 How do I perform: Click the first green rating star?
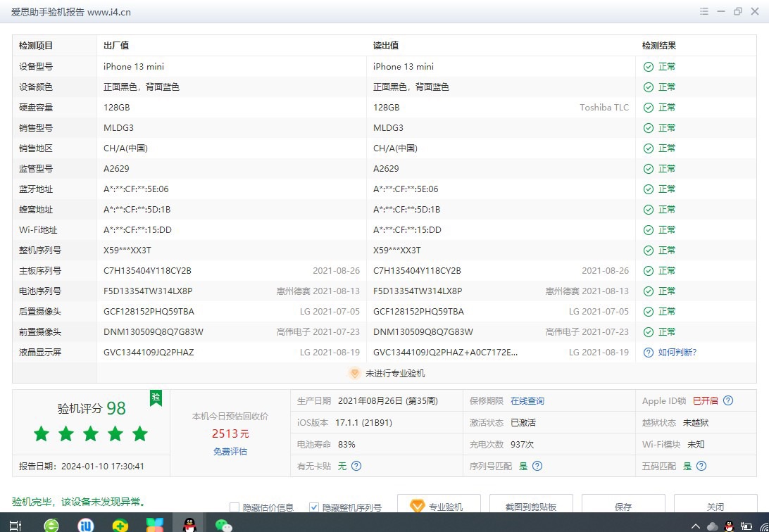point(42,433)
